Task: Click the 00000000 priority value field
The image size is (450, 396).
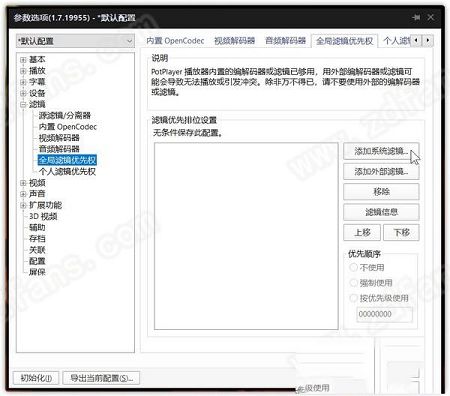Action: (x=384, y=314)
